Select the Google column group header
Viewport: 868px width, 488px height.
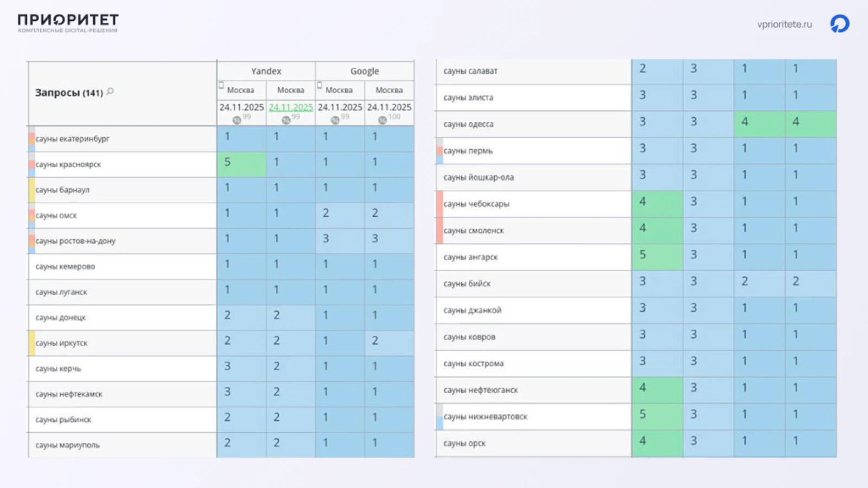pyautogui.click(x=365, y=71)
